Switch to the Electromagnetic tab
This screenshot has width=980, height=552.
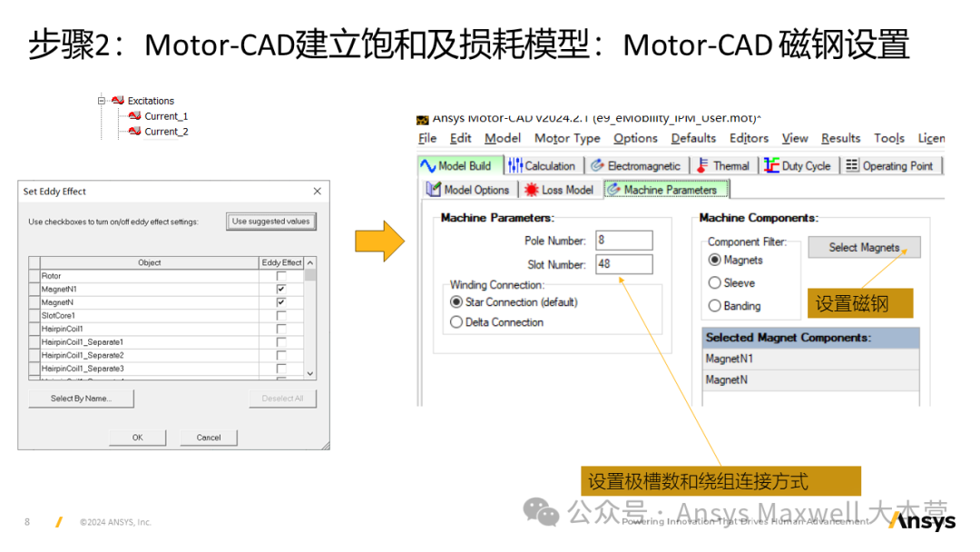636,165
